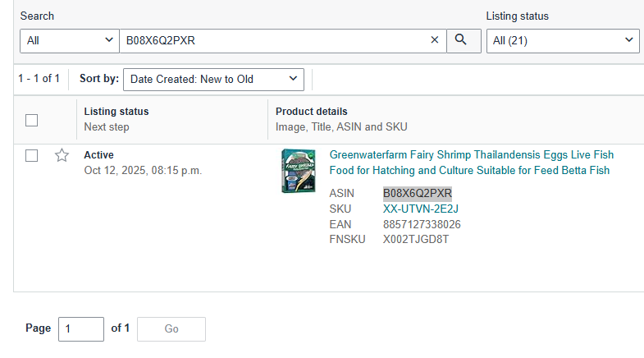Click the Active status date text
The width and height of the screenshot is (644, 358).
click(x=143, y=170)
